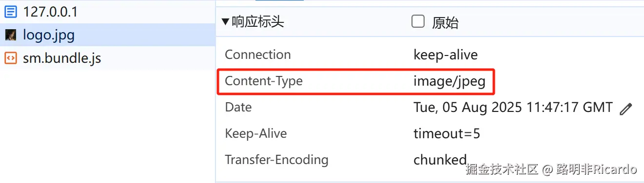Click the 原始 checkbox label text
This screenshot has width=644, height=183.
[445, 22]
